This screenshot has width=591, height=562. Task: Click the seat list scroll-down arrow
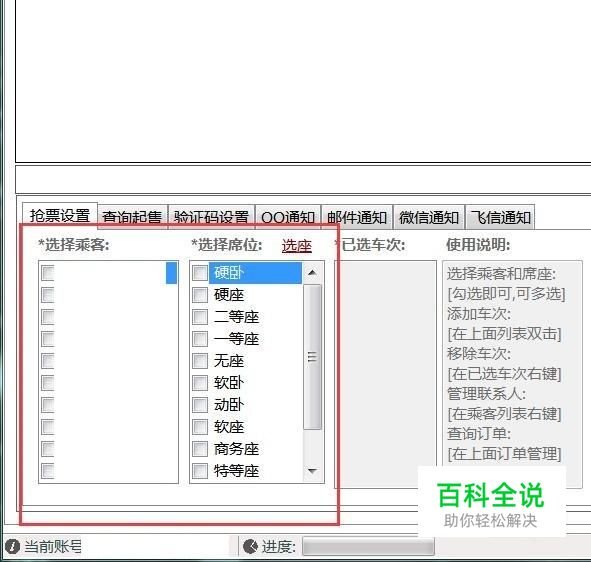[312, 471]
